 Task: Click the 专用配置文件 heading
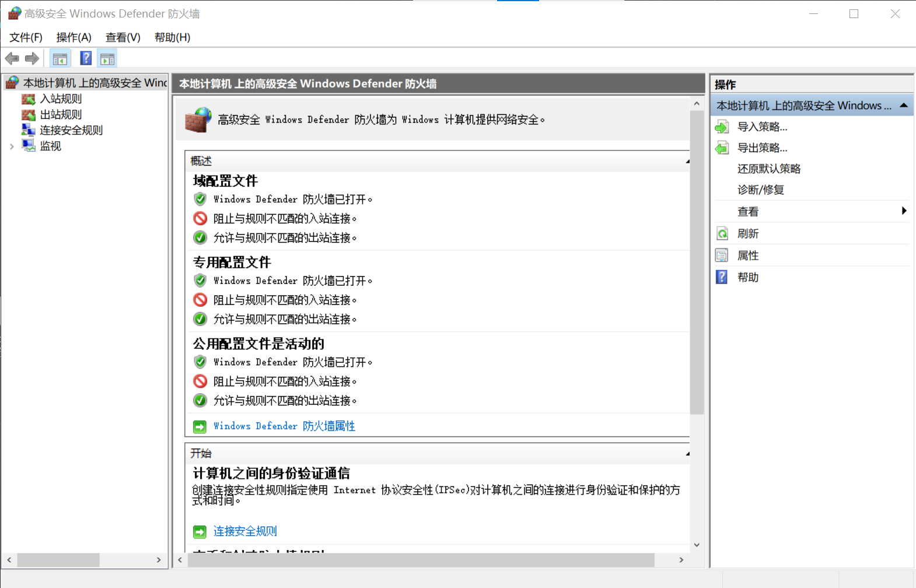click(232, 262)
